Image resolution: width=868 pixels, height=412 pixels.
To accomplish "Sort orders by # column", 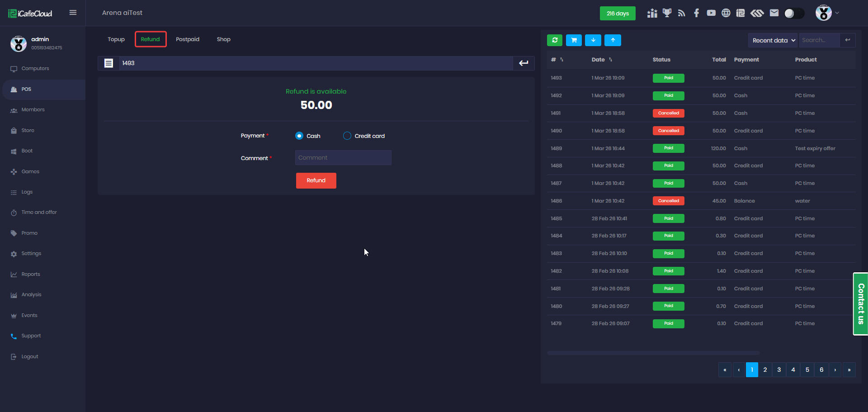I will tap(557, 60).
